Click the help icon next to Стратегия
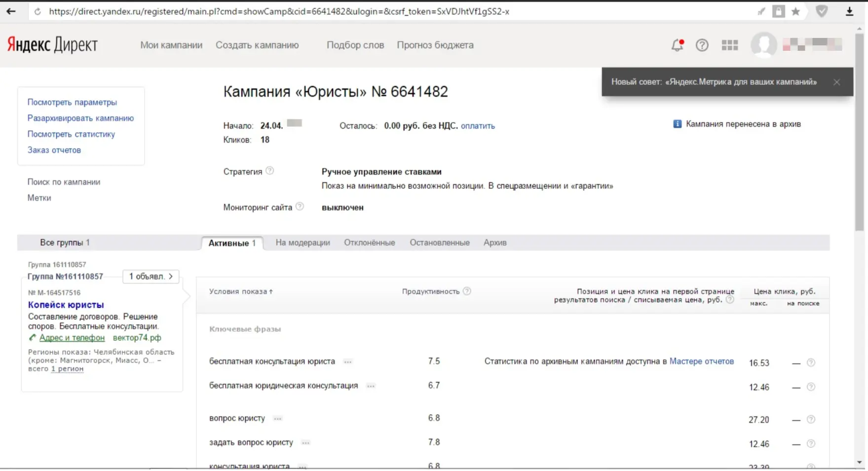The height and width of the screenshot is (471, 868). point(269,171)
